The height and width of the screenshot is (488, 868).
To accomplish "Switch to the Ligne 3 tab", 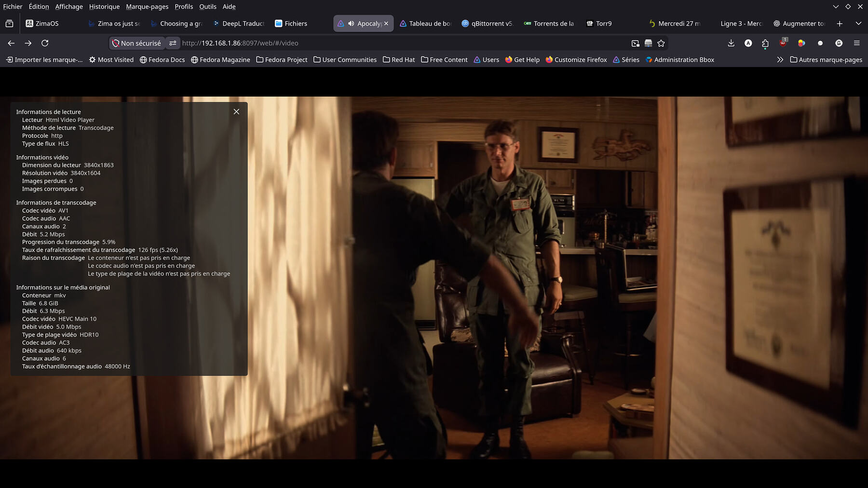I will tap(737, 24).
